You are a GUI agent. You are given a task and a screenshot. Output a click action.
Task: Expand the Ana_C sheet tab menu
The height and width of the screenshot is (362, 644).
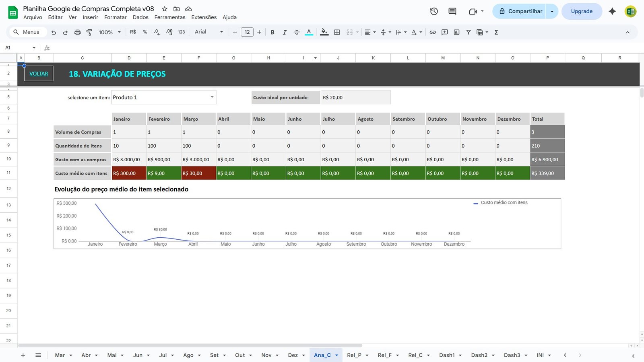337,355
